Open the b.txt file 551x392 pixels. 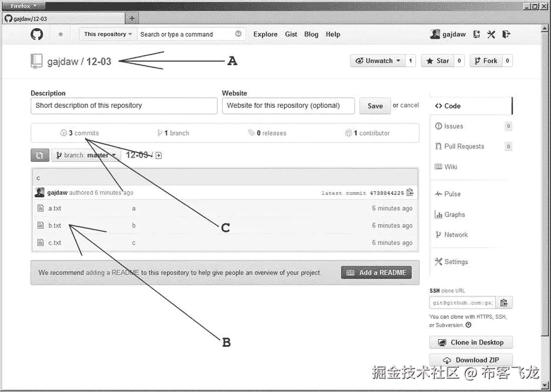pyautogui.click(x=55, y=225)
